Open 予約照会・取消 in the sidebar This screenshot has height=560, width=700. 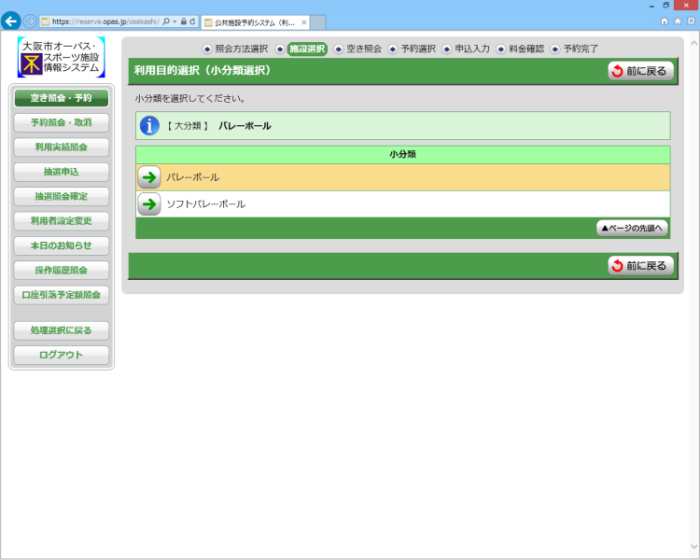point(61,122)
